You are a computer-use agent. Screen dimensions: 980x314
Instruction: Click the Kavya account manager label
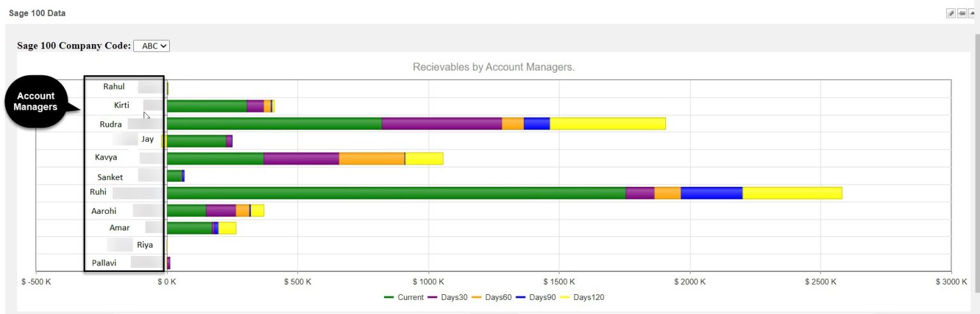coord(106,157)
